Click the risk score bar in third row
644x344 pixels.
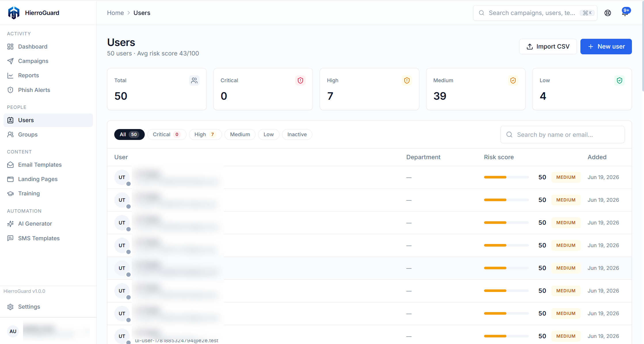506,223
